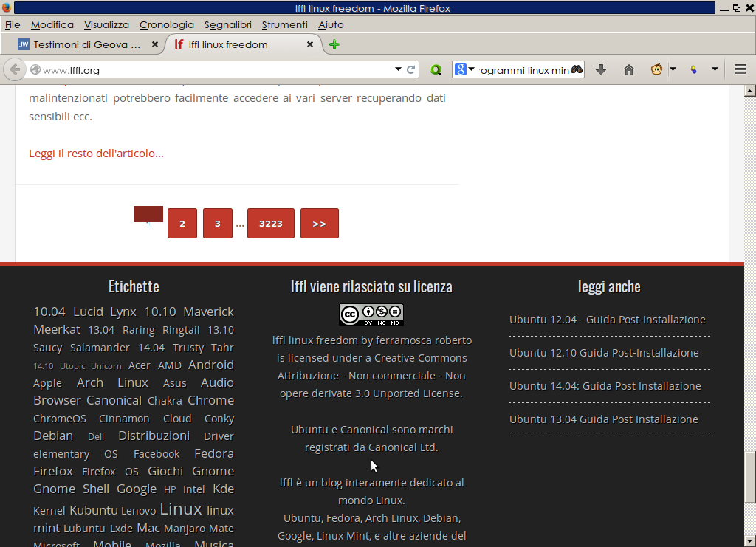The image size is (756, 547).
Task: Click the binoculars icon in search box
Action: coord(577,70)
